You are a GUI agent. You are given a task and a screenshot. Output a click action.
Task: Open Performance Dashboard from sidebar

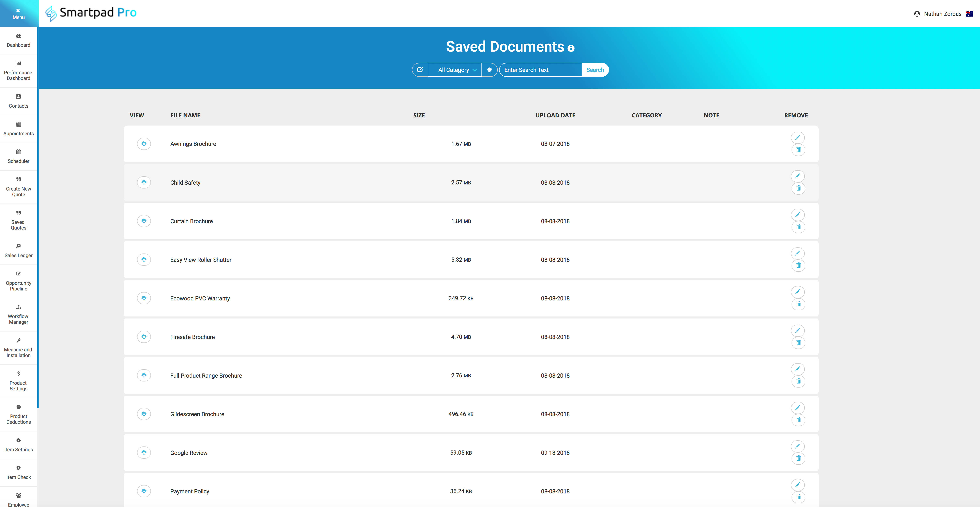[x=19, y=71]
